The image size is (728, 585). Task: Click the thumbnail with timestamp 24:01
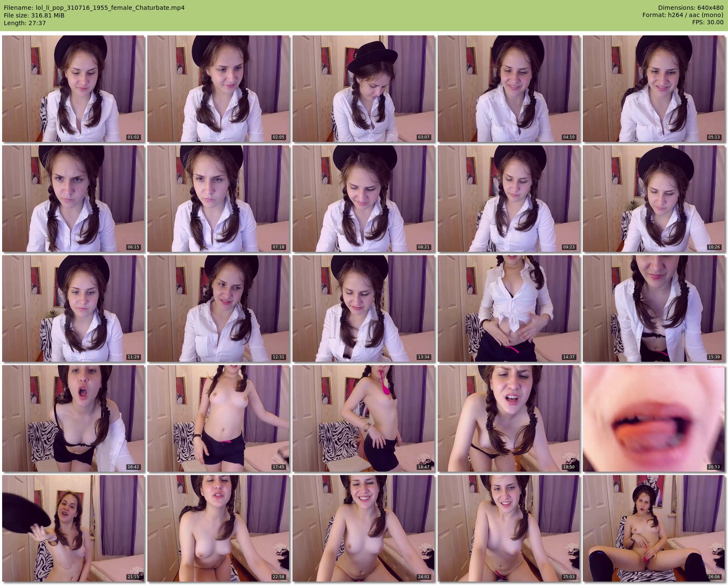364,528
